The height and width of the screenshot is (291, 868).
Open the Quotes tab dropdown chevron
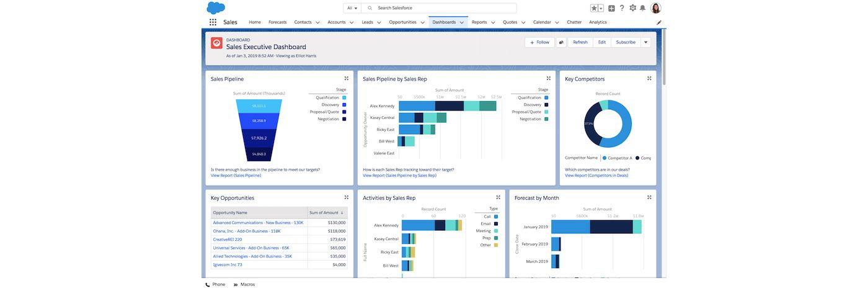(523, 22)
